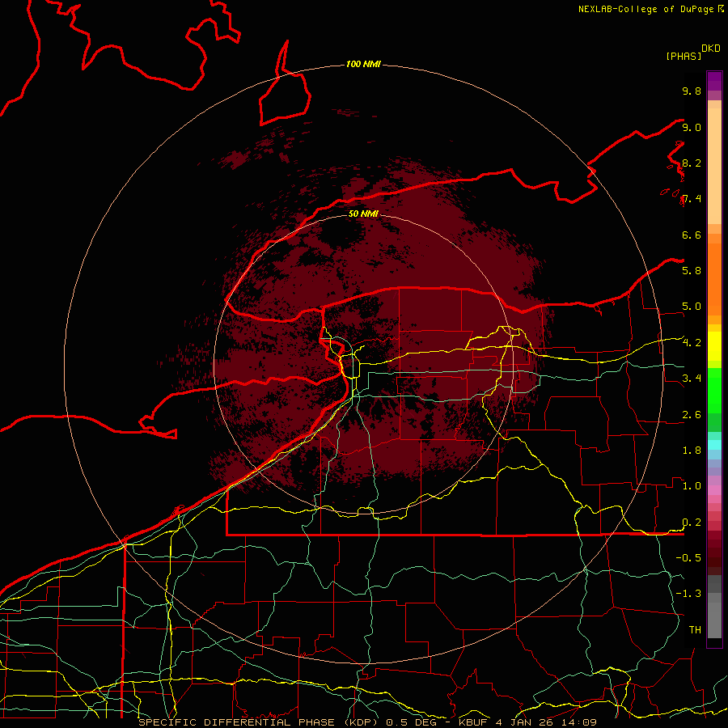Click the 9.0 value on the color scale
Screen dimensions: 728x728
coord(692,128)
